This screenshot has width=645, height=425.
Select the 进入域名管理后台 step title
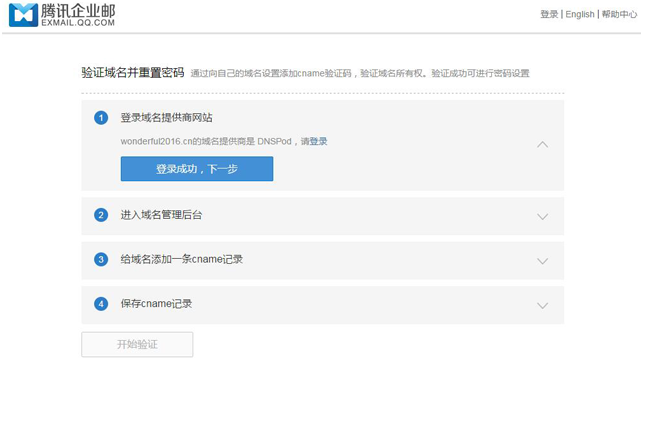click(161, 215)
